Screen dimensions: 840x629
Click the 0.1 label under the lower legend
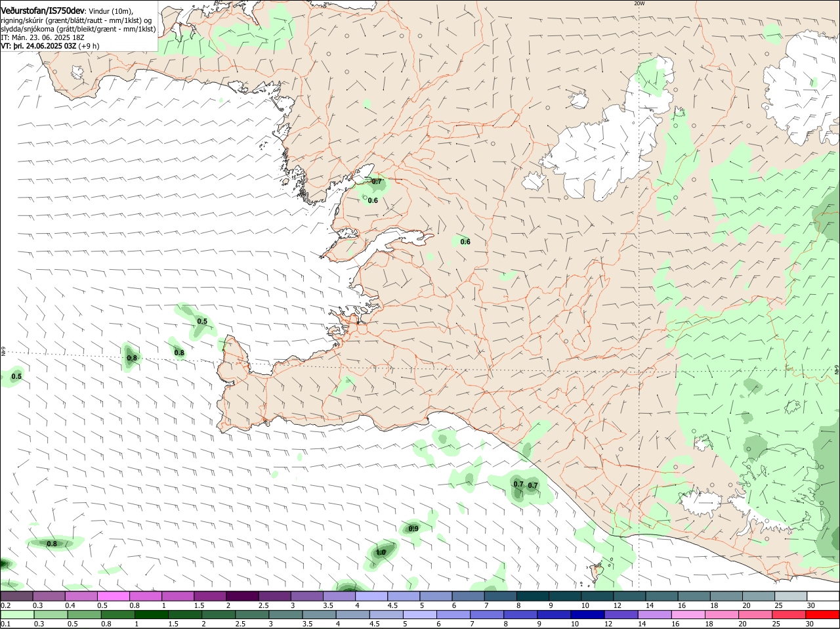(5, 624)
